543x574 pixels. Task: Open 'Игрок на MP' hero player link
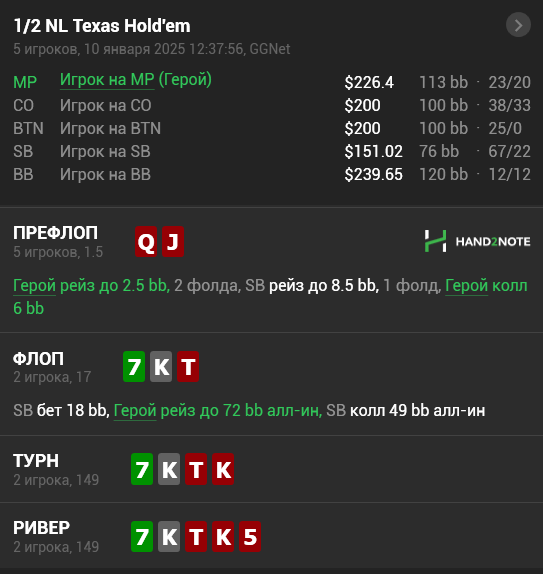click(107, 80)
